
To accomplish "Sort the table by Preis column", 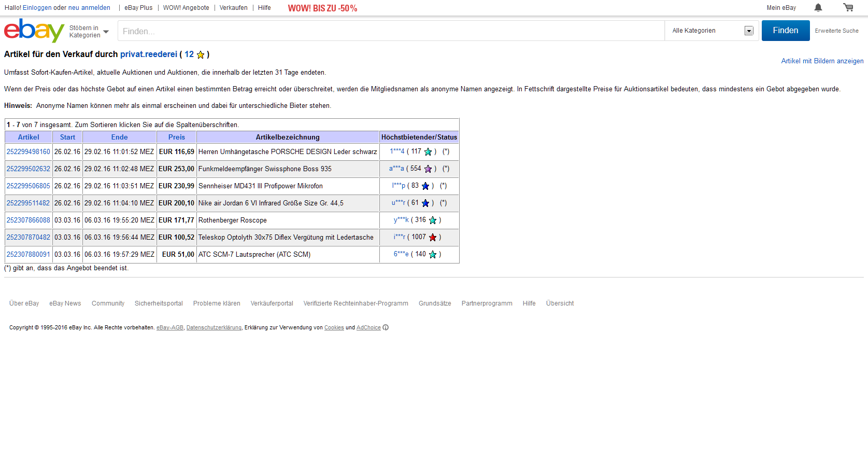I will [x=176, y=137].
